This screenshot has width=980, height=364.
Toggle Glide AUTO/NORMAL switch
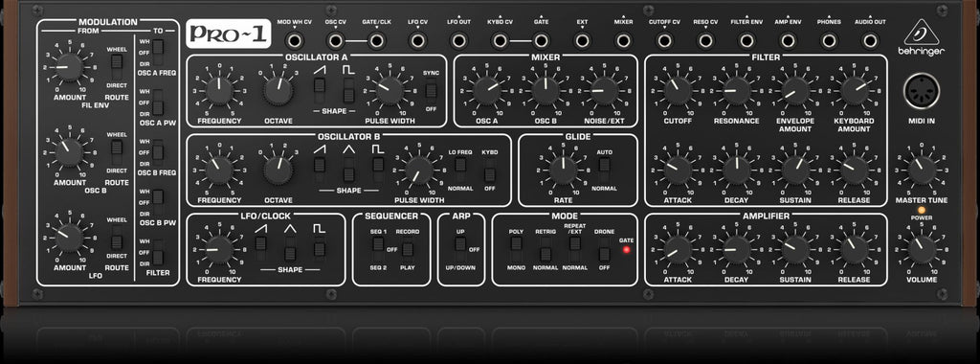pyautogui.click(x=604, y=169)
